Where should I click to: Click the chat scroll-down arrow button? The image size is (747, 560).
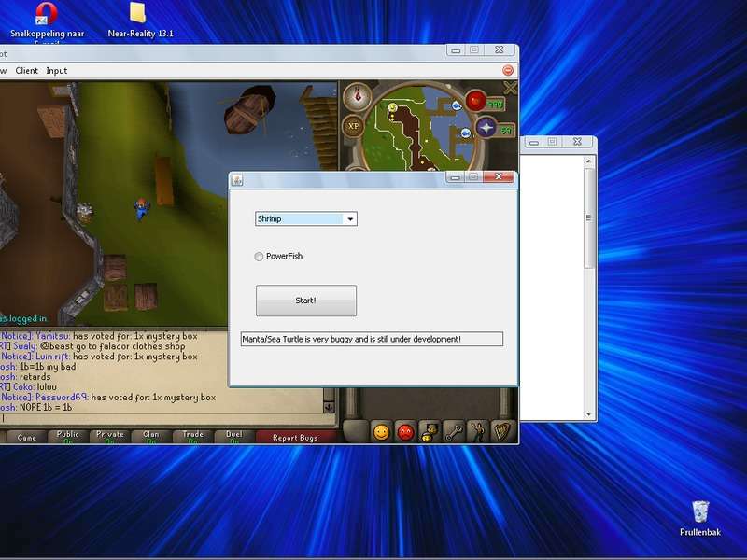[x=329, y=407]
